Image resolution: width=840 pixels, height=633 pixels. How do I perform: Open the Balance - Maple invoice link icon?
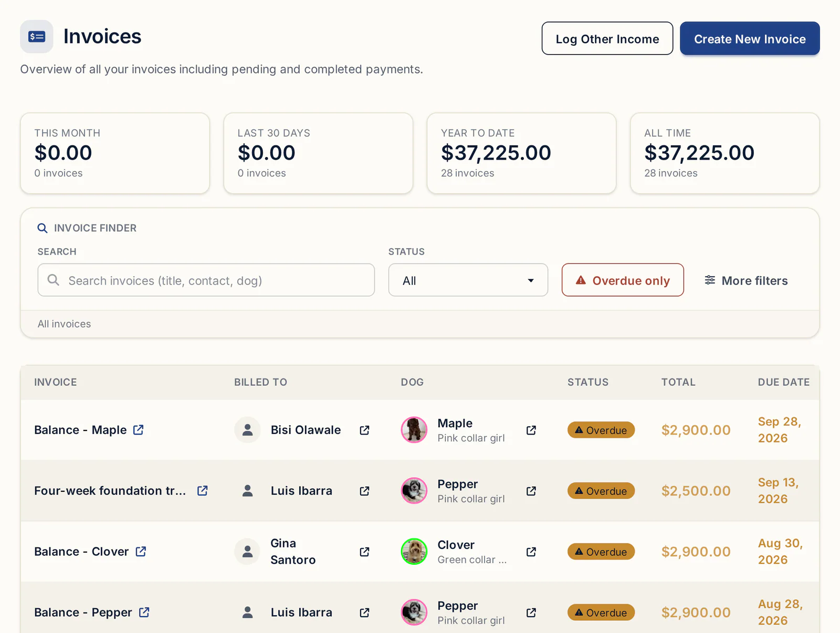coord(139,430)
